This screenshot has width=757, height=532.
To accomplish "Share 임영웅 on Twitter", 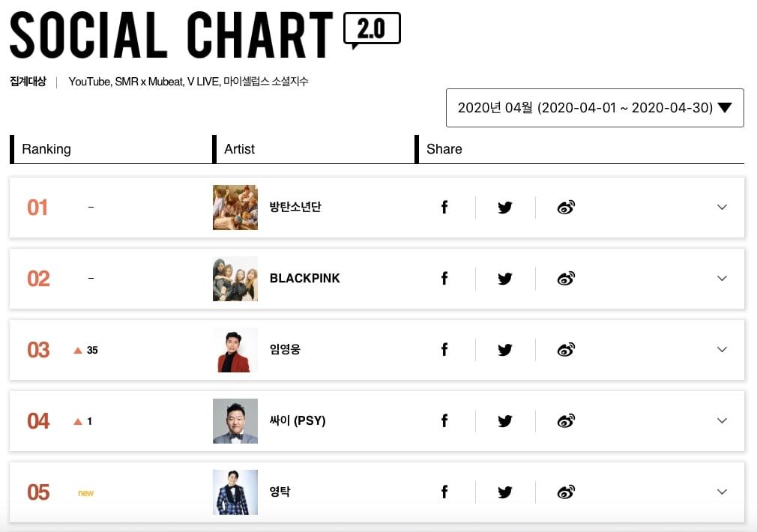I will (505, 350).
